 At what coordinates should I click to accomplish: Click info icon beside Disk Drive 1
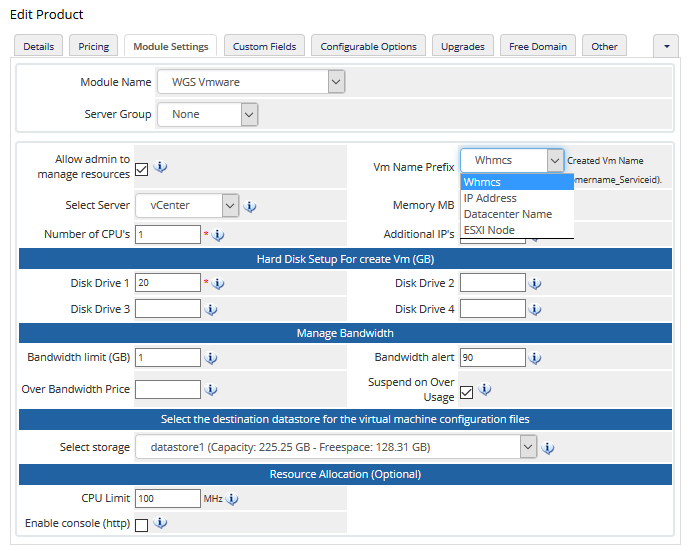coord(218,284)
